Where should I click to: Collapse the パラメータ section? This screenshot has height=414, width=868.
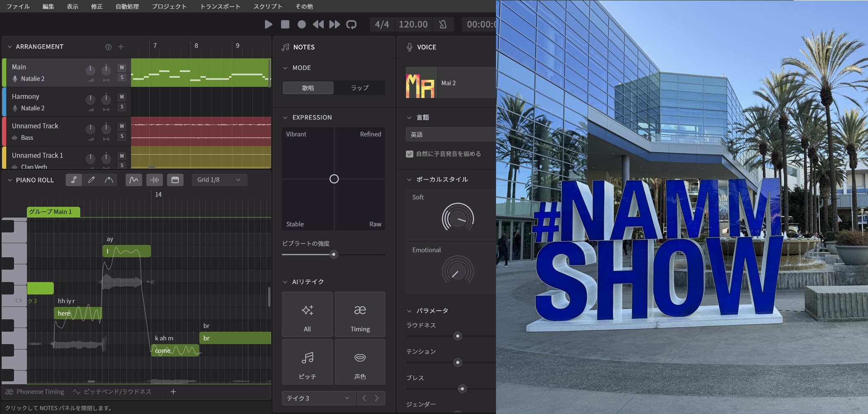[x=409, y=311]
